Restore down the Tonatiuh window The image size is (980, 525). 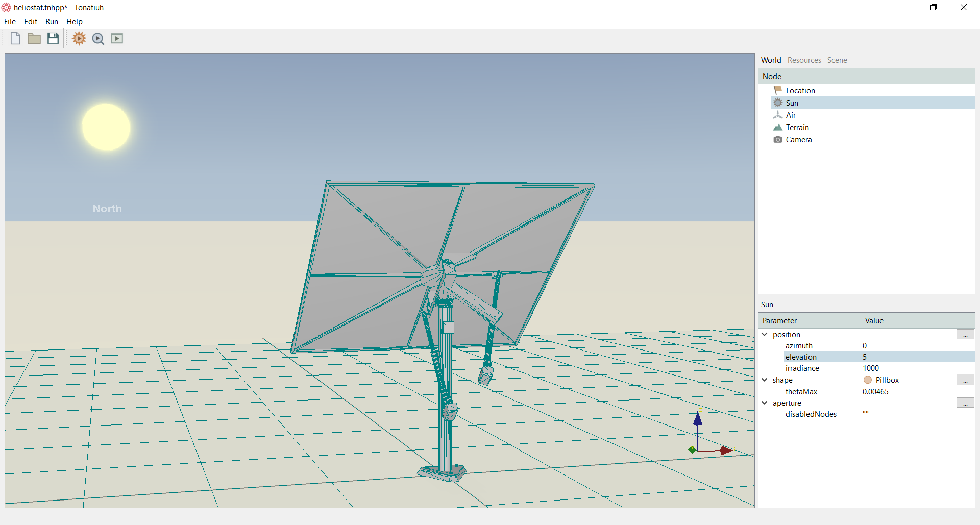934,7
